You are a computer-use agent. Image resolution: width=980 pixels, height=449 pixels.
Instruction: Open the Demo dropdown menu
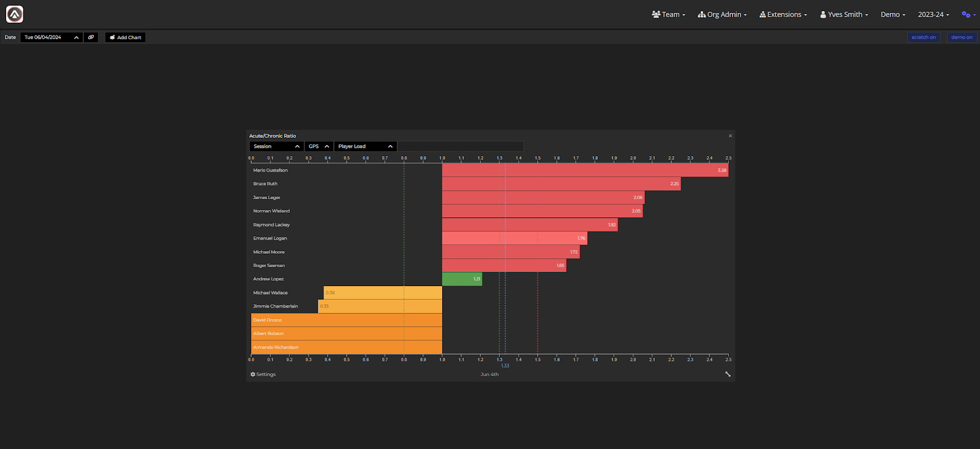(x=893, y=15)
